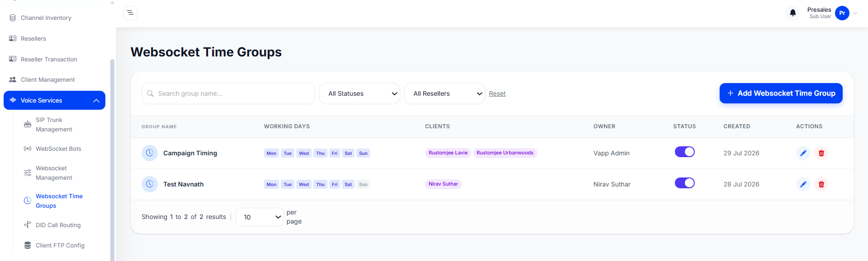Collapse the Voice Services chevron
This screenshot has width=868, height=261.
(x=96, y=101)
